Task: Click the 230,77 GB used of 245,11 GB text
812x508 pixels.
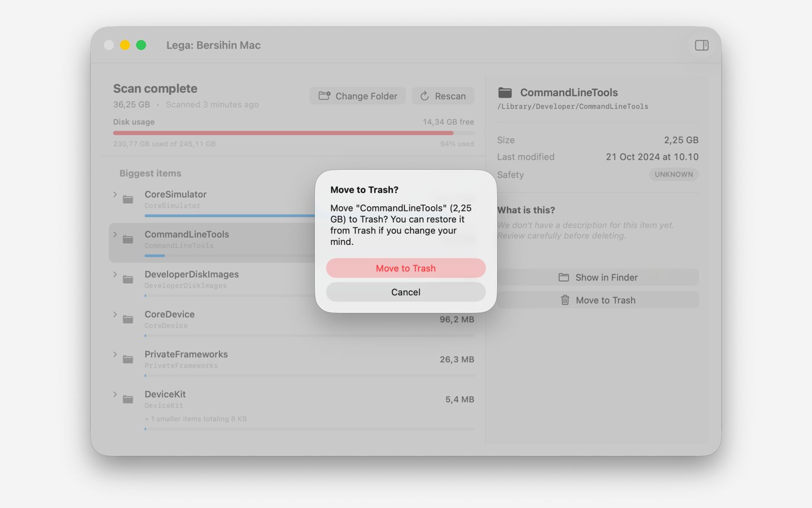Action: pos(164,144)
